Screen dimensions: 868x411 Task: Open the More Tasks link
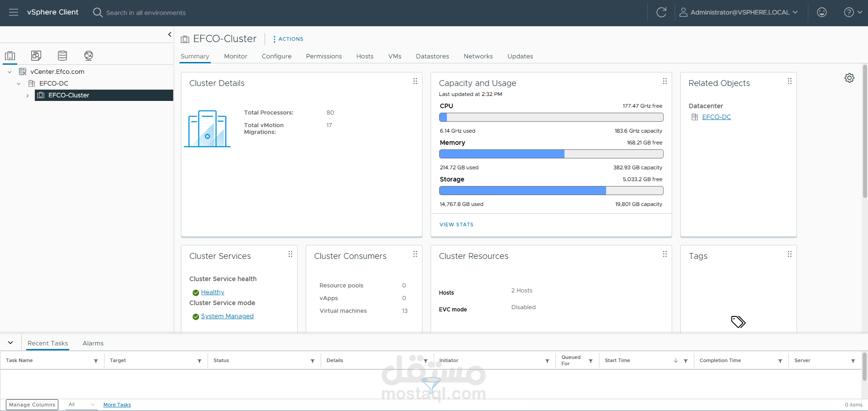117,405
